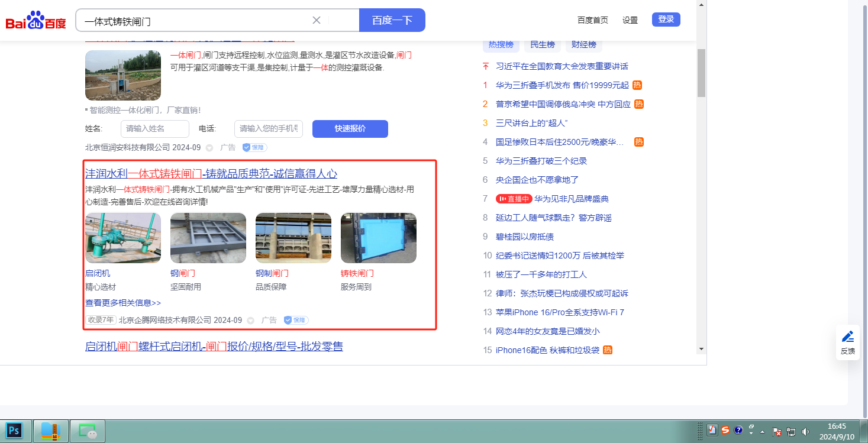
Task: Click the Sogou input method tray icon
Action: [x=725, y=430]
